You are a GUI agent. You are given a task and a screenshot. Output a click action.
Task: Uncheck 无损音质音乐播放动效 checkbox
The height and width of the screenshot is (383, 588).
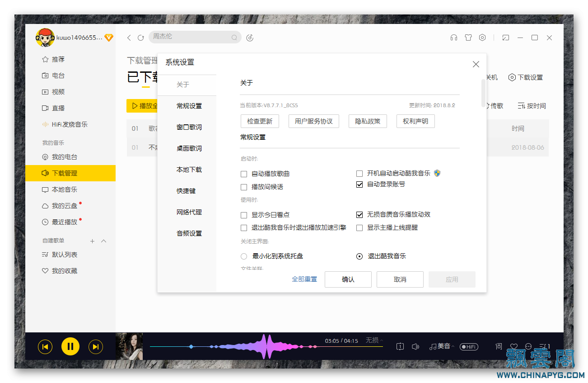coord(359,214)
